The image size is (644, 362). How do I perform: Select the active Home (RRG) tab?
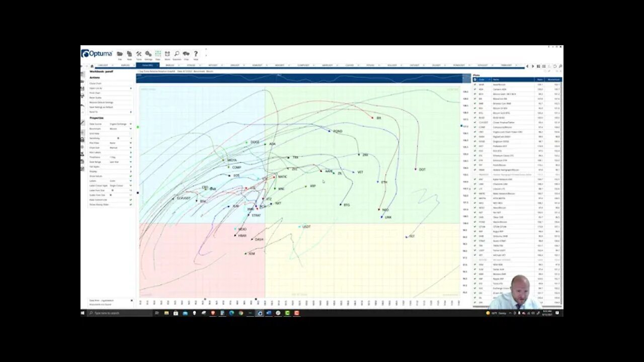pos(147,65)
